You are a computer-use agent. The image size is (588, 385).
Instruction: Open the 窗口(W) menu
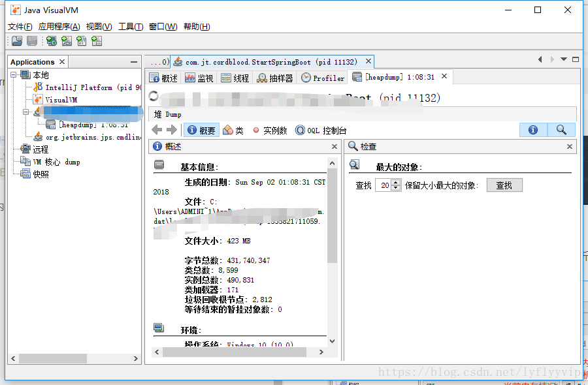tap(163, 27)
